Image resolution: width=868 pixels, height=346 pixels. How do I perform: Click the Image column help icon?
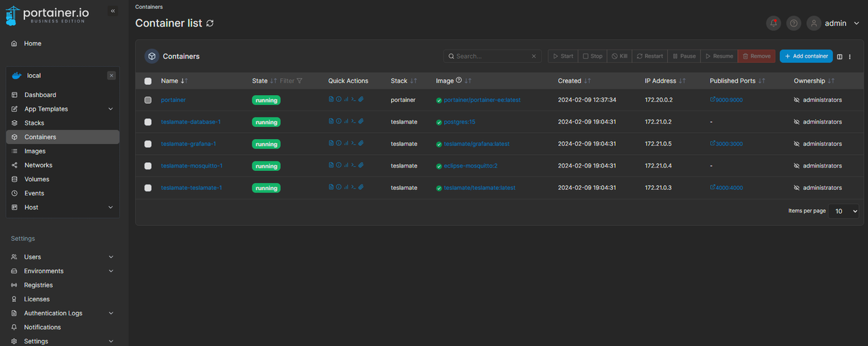pyautogui.click(x=458, y=80)
